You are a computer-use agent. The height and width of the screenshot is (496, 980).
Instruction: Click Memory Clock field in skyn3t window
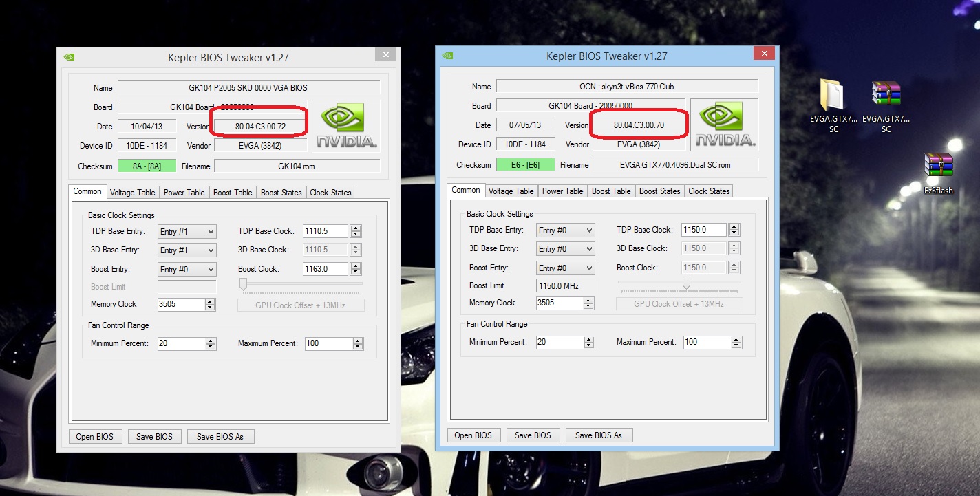point(560,303)
